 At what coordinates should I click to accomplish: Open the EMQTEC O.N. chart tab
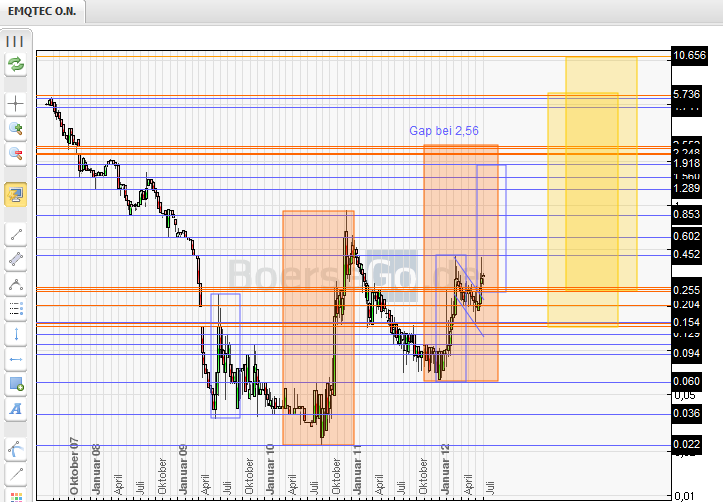pyautogui.click(x=42, y=11)
